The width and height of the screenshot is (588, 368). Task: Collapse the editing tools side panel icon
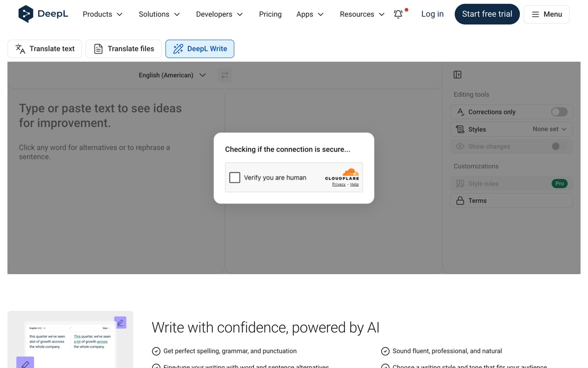[x=458, y=75]
